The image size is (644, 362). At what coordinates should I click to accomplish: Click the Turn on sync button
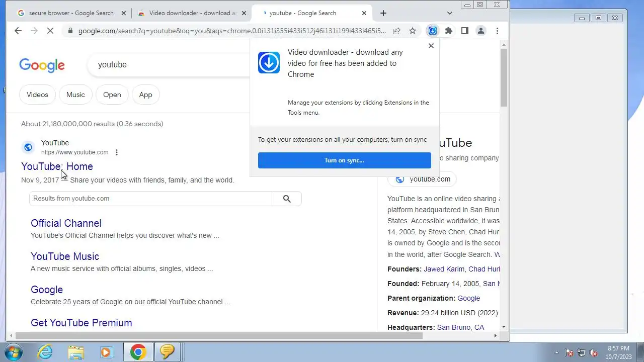click(x=345, y=160)
